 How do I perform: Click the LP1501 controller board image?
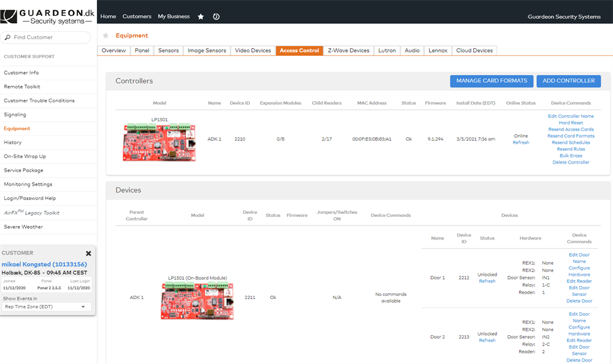click(159, 142)
